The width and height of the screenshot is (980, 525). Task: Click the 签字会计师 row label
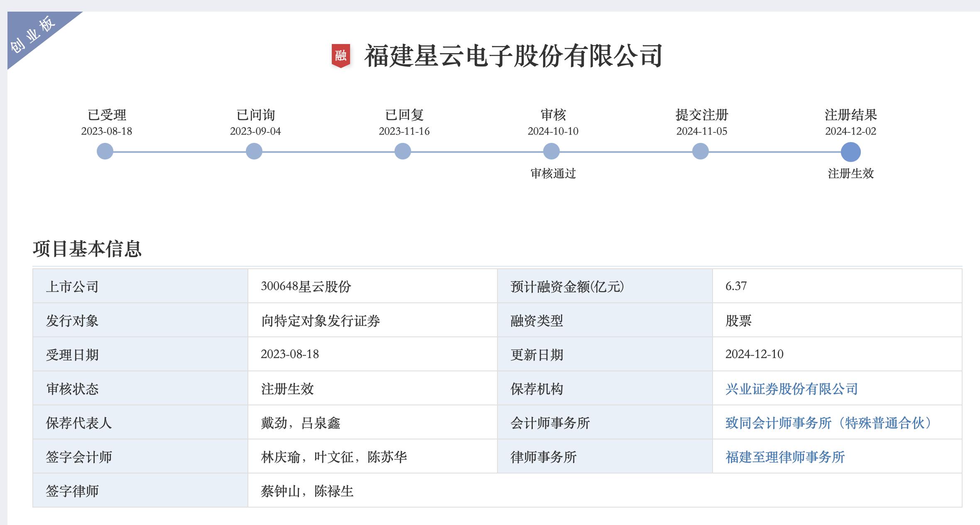coord(79,457)
